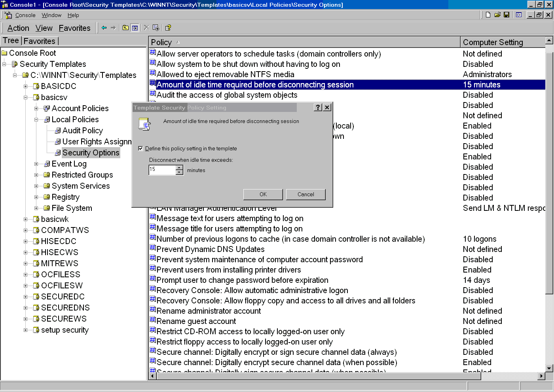Open the Console menu
554x392 pixels.
(25, 15)
